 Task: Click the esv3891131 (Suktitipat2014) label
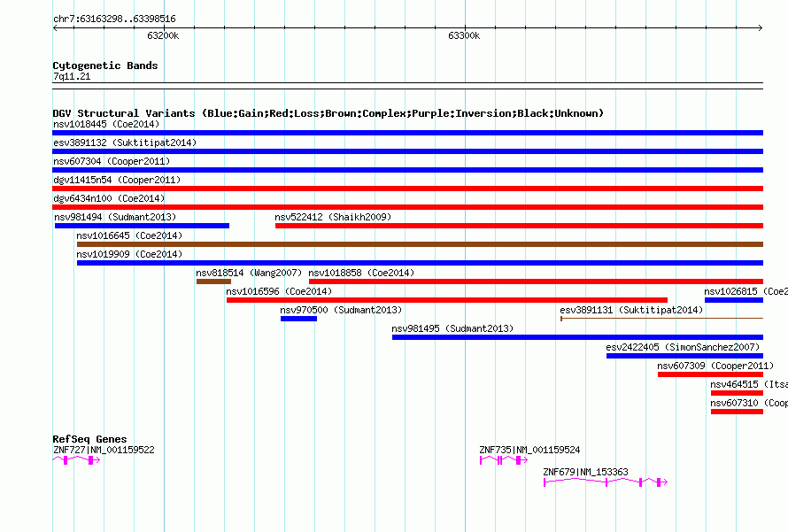tap(631, 310)
